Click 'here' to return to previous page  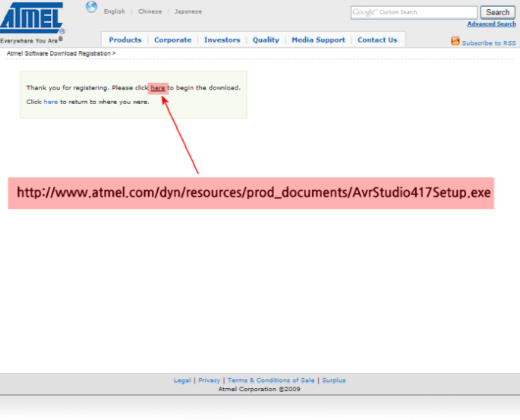pyautogui.click(x=51, y=102)
